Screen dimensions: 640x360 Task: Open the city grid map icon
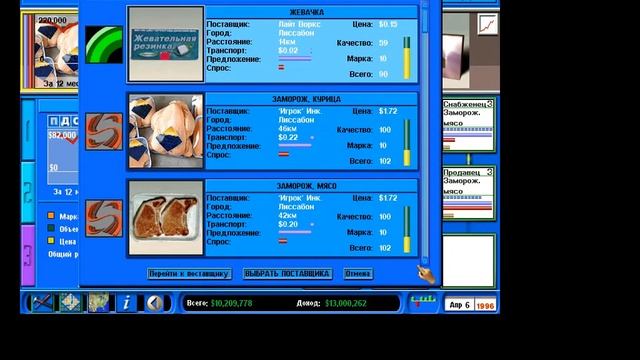(x=70, y=303)
